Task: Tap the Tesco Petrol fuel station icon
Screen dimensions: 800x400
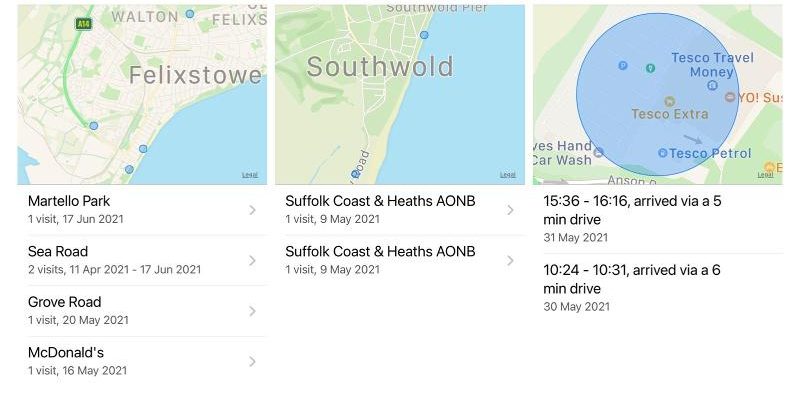Action: [x=662, y=153]
